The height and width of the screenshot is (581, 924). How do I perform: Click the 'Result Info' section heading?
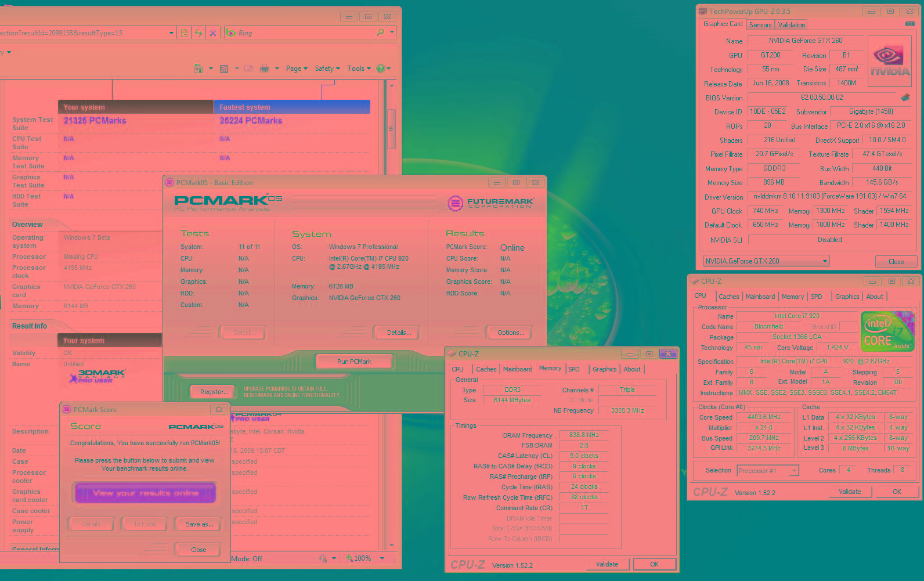click(30, 326)
